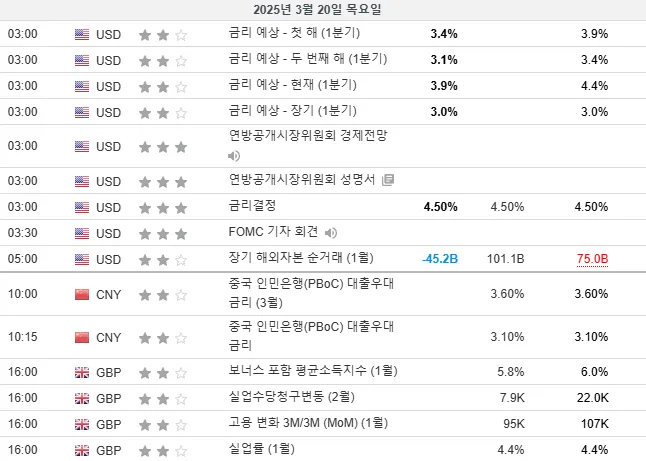Click speaker icon under 연방공개시장위원회 경제전망
This screenshot has width=646, height=461.
coord(234,156)
